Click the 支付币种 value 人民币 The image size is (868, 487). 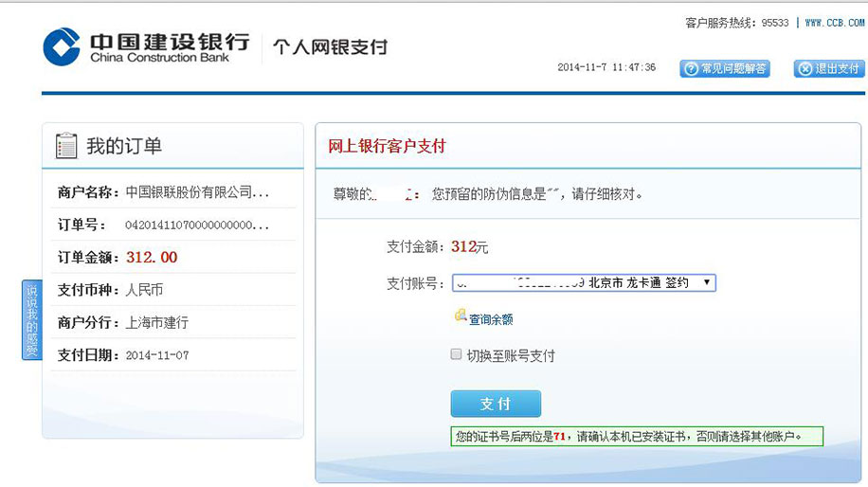point(144,290)
